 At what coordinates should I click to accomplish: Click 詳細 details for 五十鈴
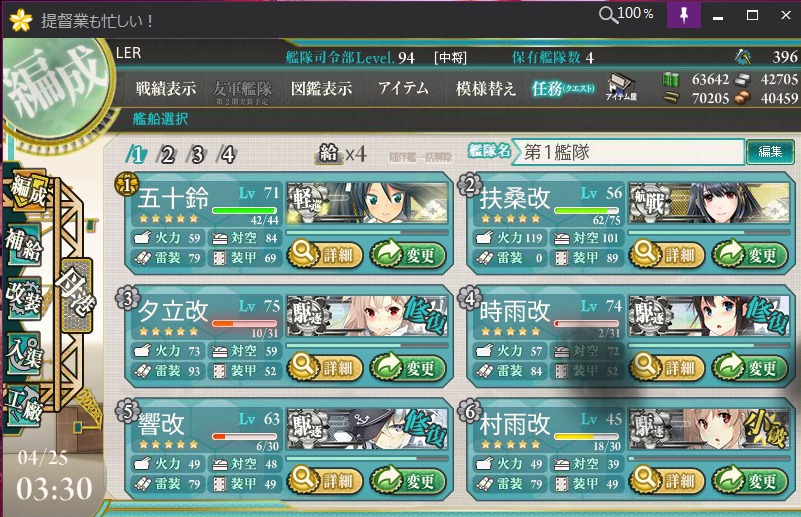325,254
